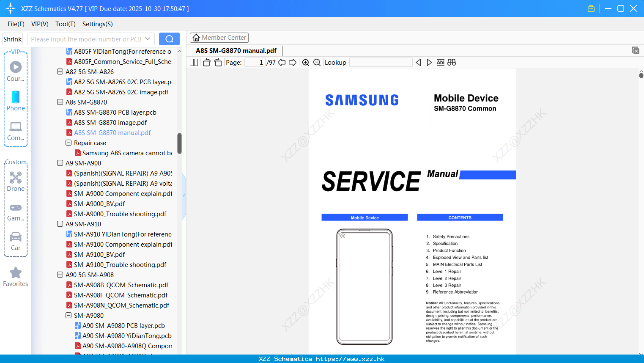Rotate page clockwise icon

218,63
